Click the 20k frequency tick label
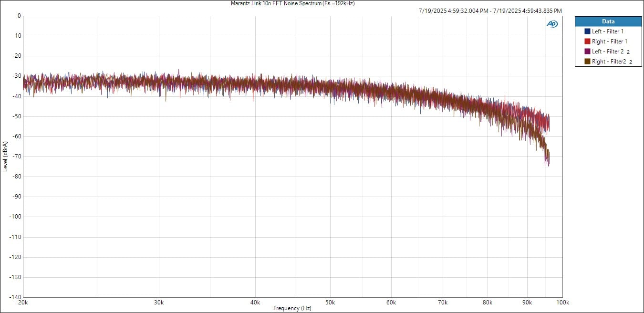This screenshot has height=313, width=644. coord(22,303)
